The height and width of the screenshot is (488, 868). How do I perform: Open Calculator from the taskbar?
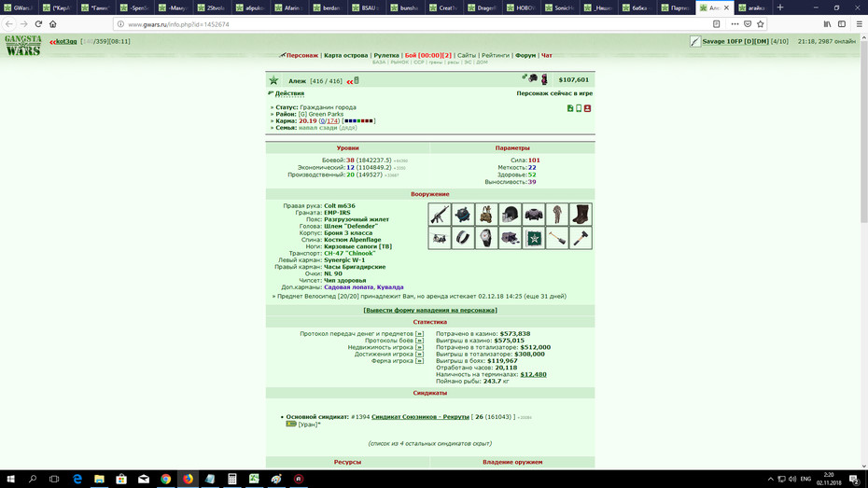point(232,479)
